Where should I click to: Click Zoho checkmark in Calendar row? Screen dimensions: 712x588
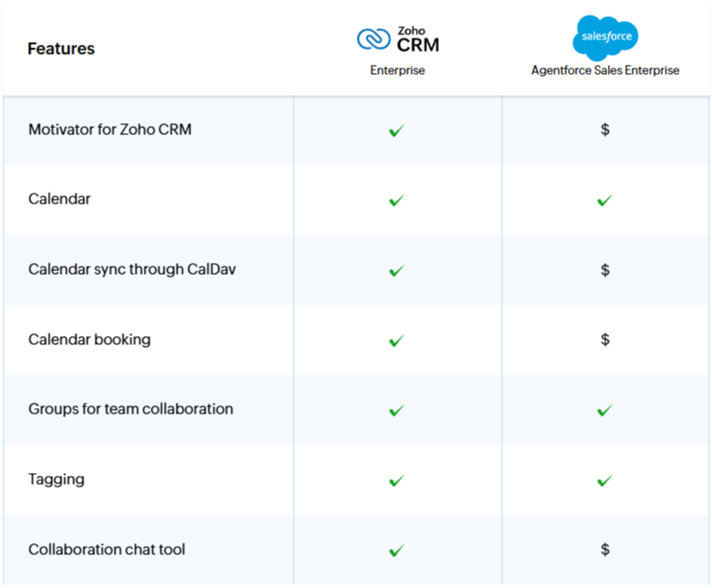396,200
